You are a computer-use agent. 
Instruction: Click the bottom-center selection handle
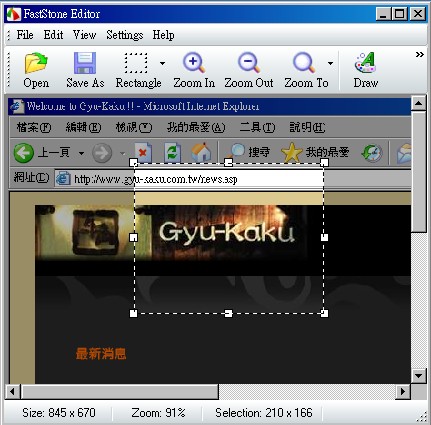tap(228, 313)
